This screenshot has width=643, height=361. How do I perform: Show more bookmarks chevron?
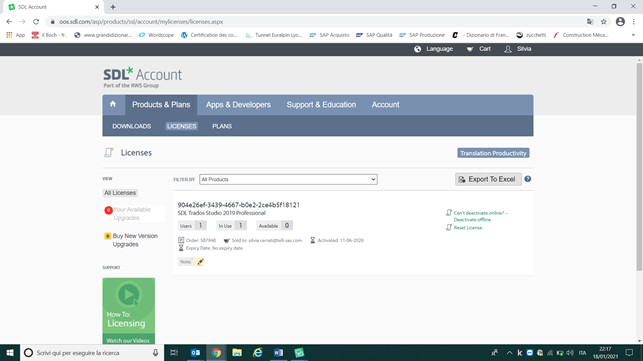[634, 35]
